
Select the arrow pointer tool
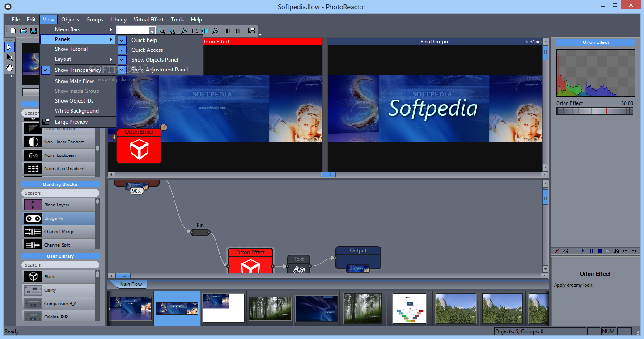pos(9,47)
